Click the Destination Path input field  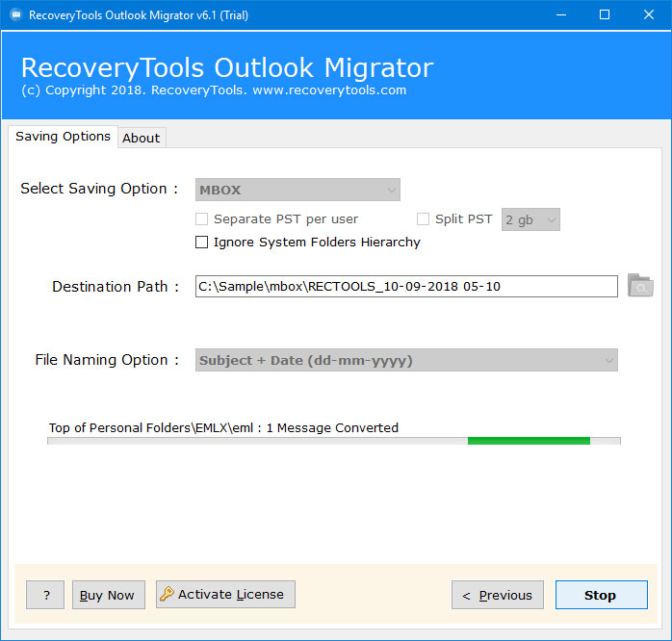406,286
